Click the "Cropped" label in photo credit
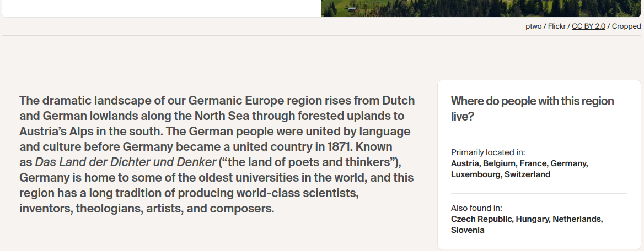The image size is (644, 251). tap(626, 26)
